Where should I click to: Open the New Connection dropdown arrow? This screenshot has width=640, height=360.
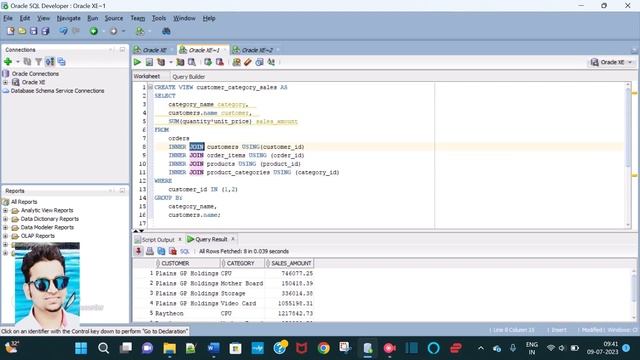tap(18, 62)
